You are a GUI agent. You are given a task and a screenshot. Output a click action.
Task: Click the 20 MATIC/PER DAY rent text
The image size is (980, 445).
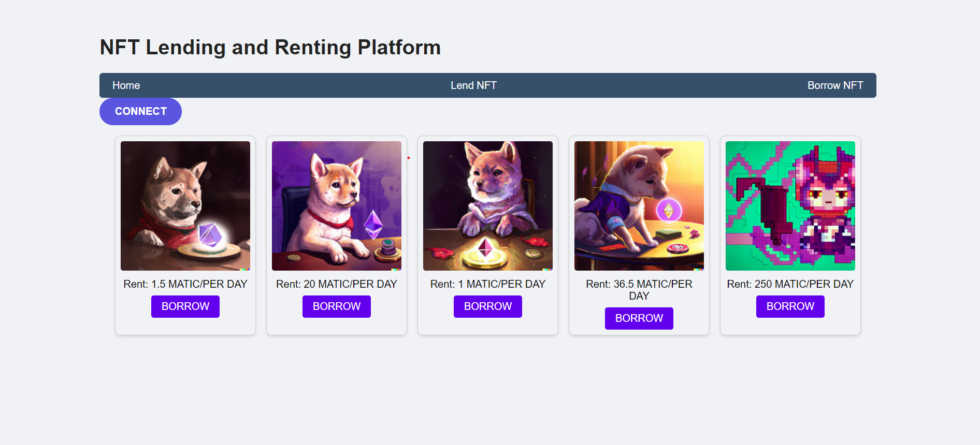click(x=336, y=284)
